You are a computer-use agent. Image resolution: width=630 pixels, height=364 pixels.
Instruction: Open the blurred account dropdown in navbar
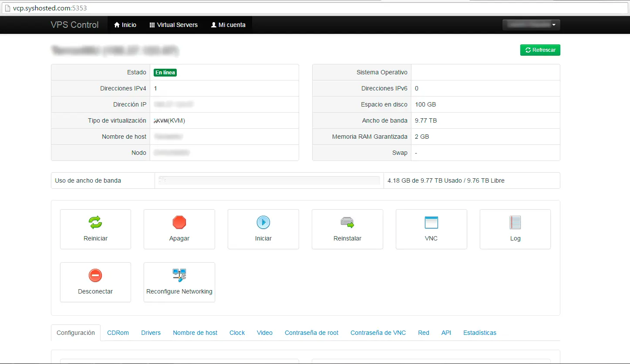tap(531, 25)
